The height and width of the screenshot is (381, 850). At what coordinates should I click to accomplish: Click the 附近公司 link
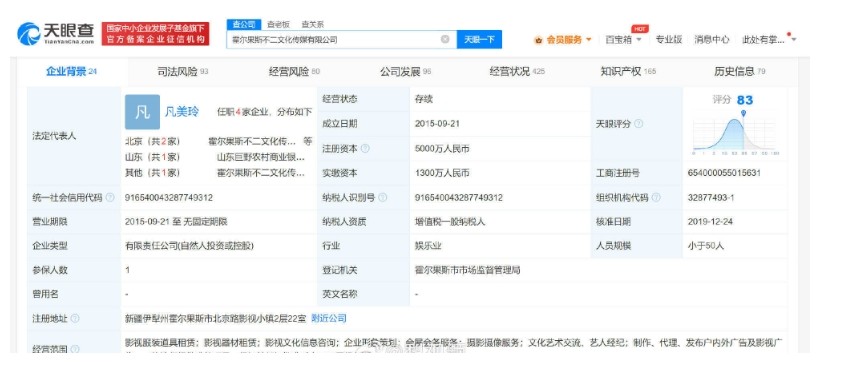click(x=329, y=318)
